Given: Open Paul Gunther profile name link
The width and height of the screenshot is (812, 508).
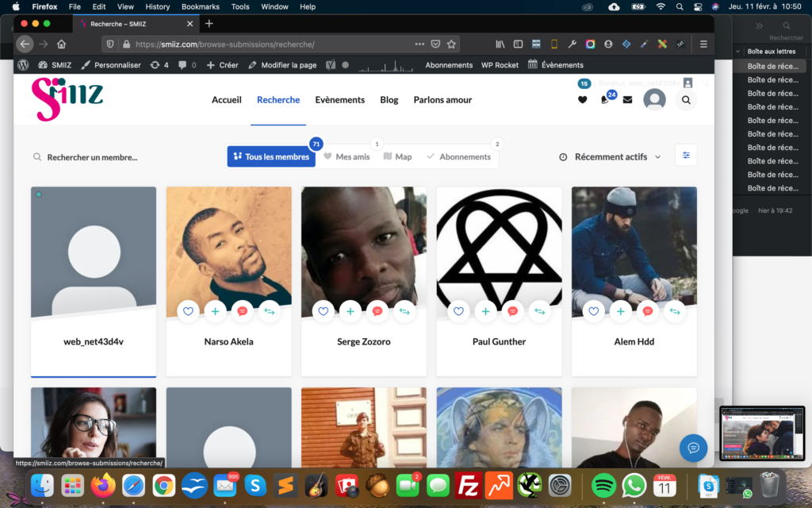Looking at the screenshot, I should 500,341.
